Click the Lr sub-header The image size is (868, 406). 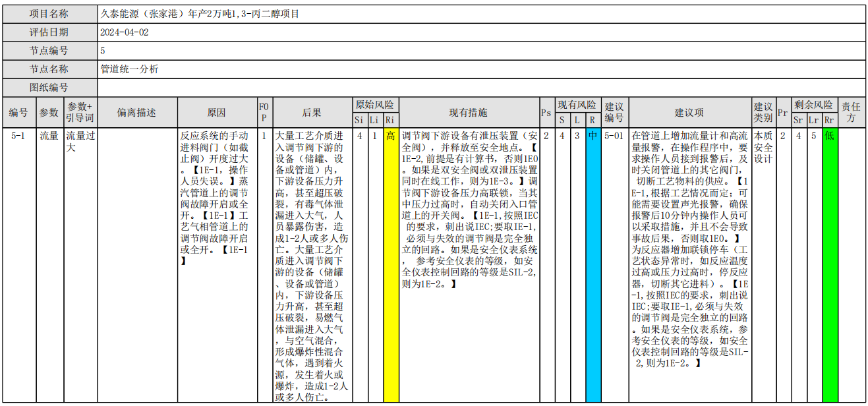(x=814, y=121)
